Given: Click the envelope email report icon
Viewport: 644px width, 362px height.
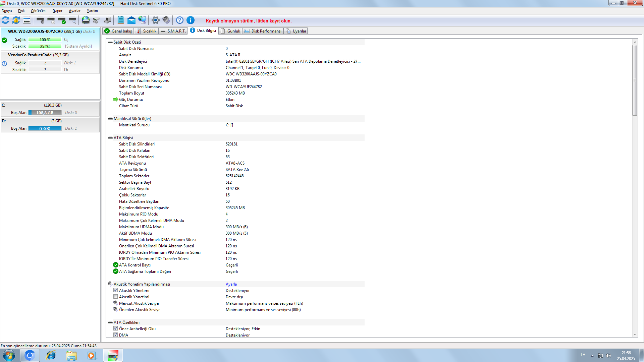Looking at the screenshot, I should click(131, 20).
